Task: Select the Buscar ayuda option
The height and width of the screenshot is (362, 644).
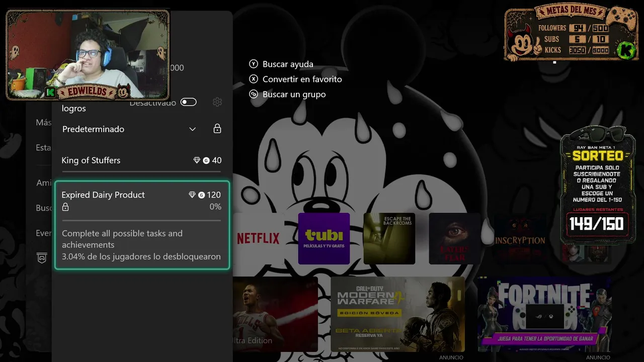Action: click(x=288, y=64)
